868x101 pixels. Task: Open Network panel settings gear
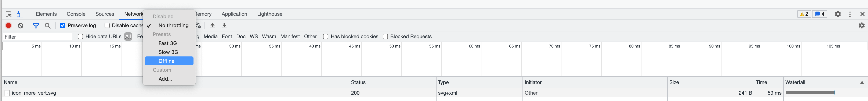point(861,25)
